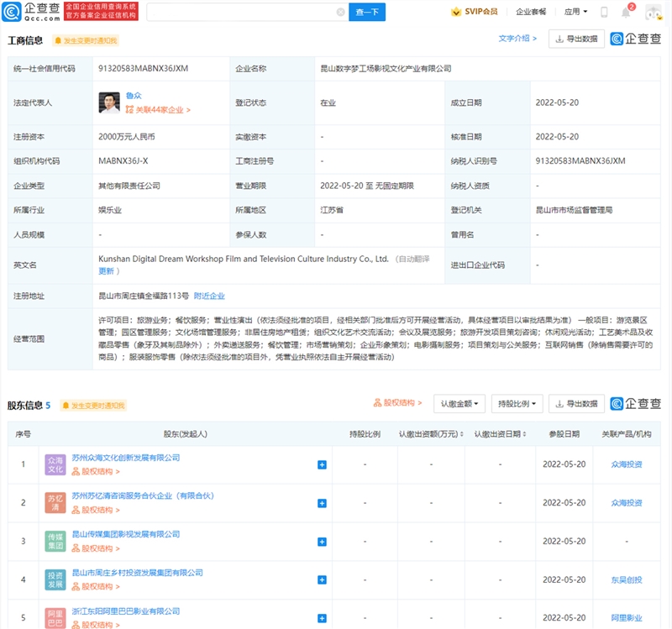
Task: Click the 查一下 search button
Action: [x=367, y=12]
